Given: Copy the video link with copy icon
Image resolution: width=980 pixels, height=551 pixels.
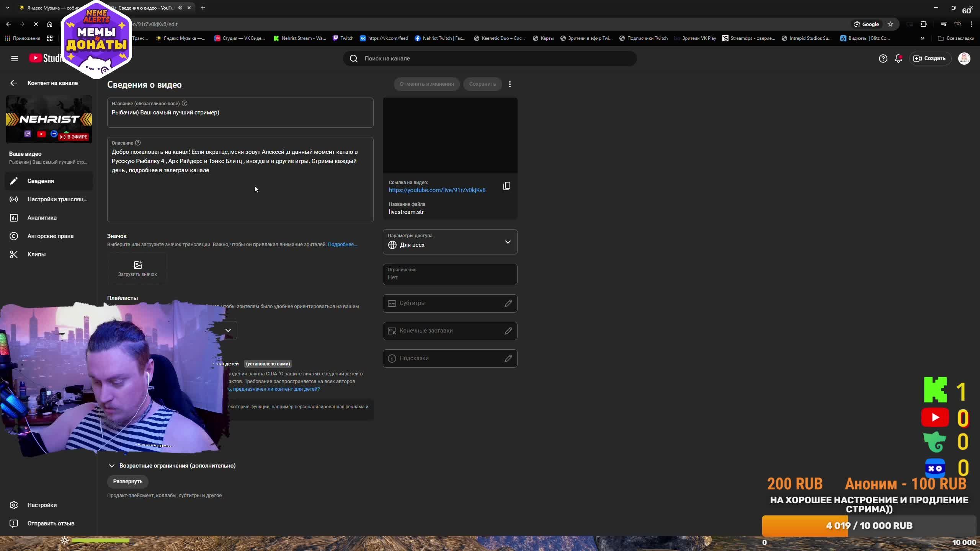Looking at the screenshot, I should tap(506, 186).
